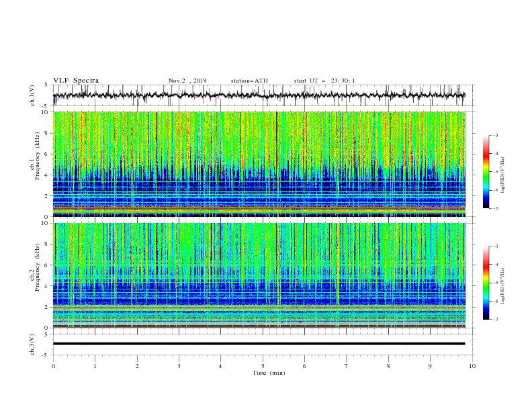Click the "-4" tick on ch.2 color bar
Screen dimensions: 532x411
pos(496,265)
